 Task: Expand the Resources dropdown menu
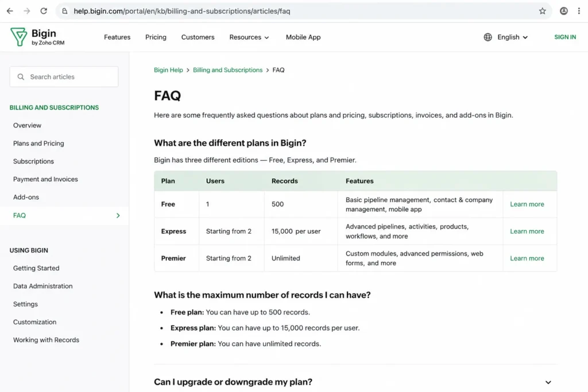(249, 37)
